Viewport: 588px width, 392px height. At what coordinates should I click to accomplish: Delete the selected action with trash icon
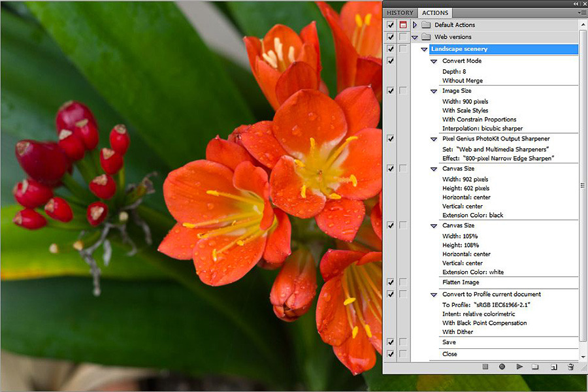(x=570, y=367)
